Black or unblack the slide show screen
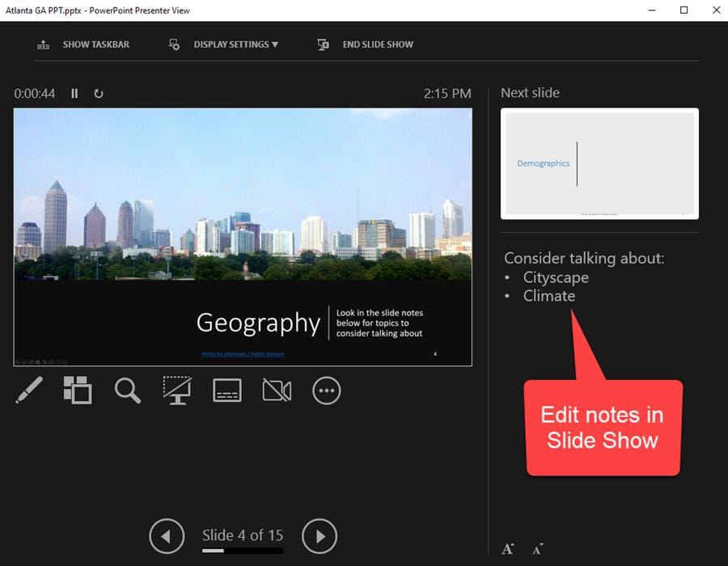 (176, 391)
